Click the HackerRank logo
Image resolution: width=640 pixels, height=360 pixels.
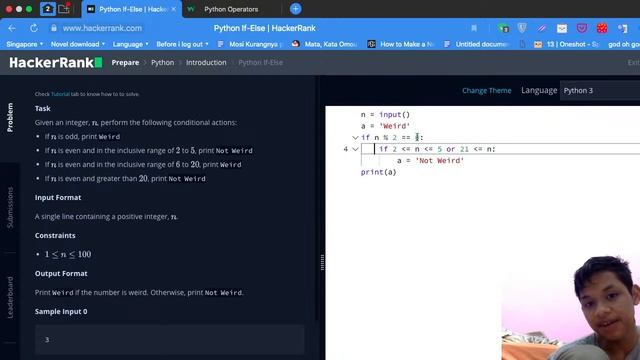[x=56, y=62]
